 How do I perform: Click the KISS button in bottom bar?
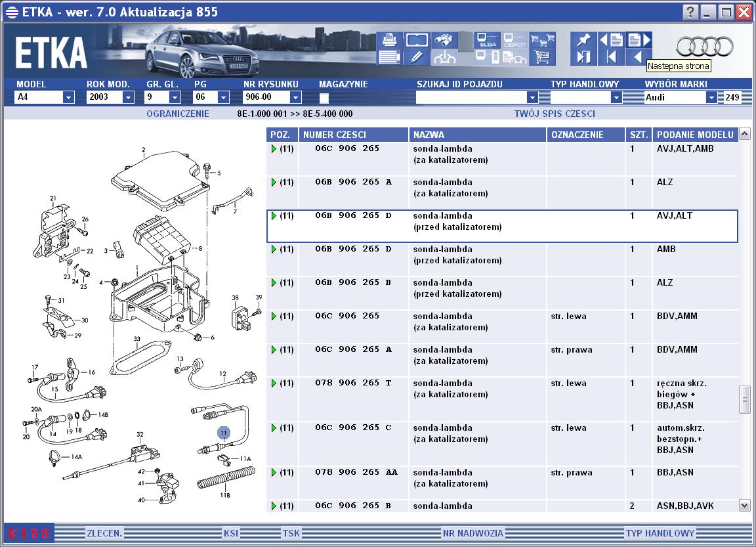pos(29,533)
